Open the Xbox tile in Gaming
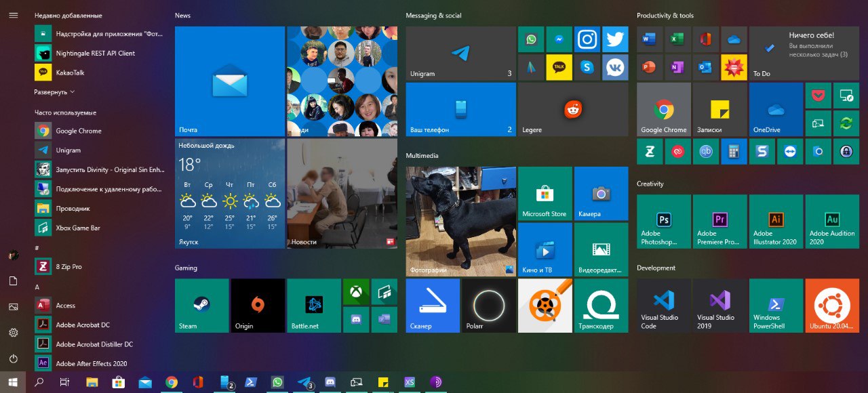Screen dimensions: 868x393 (x=356, y=291)
